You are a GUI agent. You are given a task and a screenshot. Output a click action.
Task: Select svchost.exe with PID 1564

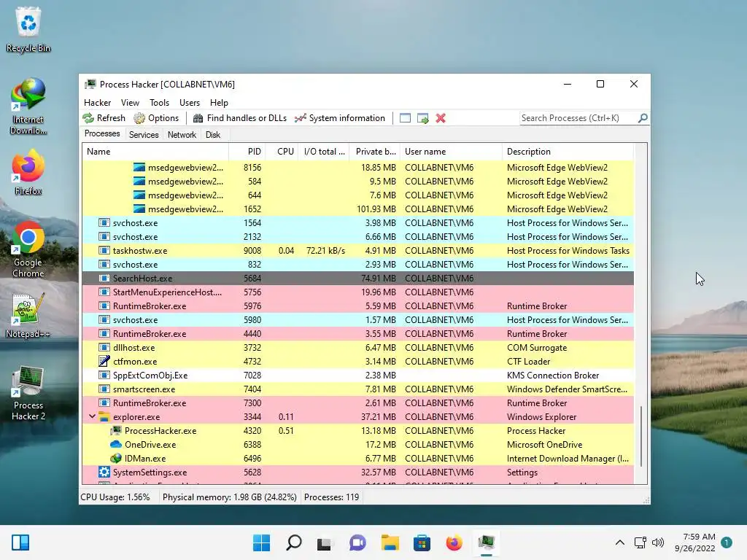357,223
